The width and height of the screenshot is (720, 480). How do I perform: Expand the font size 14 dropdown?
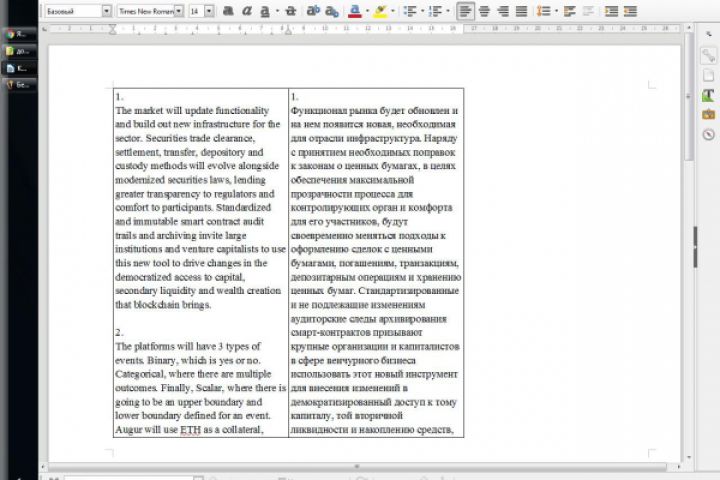pos(209,11)
